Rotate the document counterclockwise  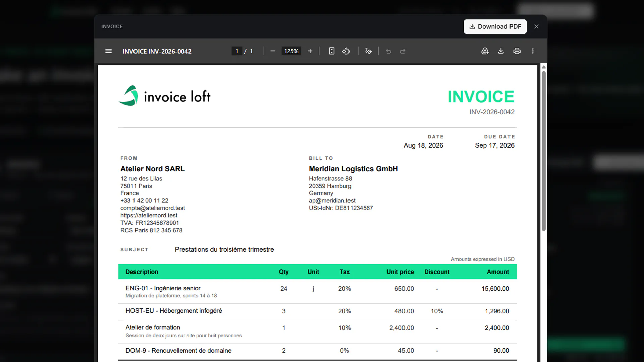click(346, 51)
